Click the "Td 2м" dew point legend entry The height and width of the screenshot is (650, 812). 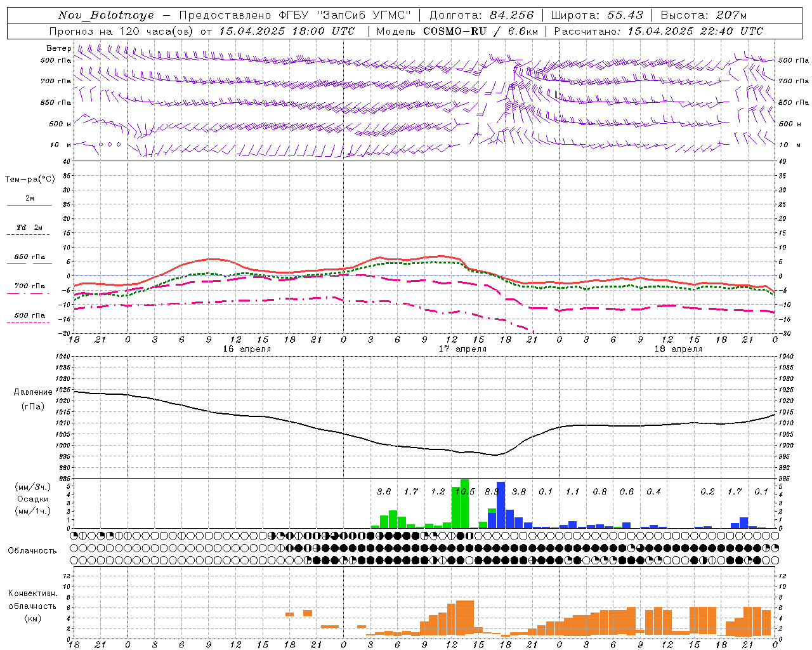coord(30,227)
